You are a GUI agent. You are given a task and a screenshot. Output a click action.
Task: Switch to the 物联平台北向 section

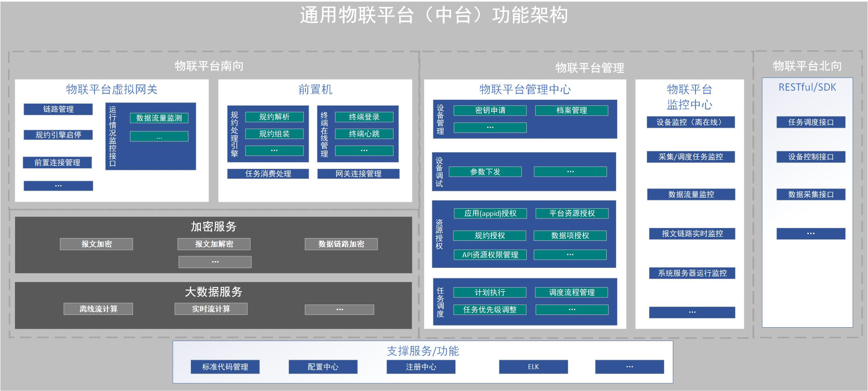[807, 66]
